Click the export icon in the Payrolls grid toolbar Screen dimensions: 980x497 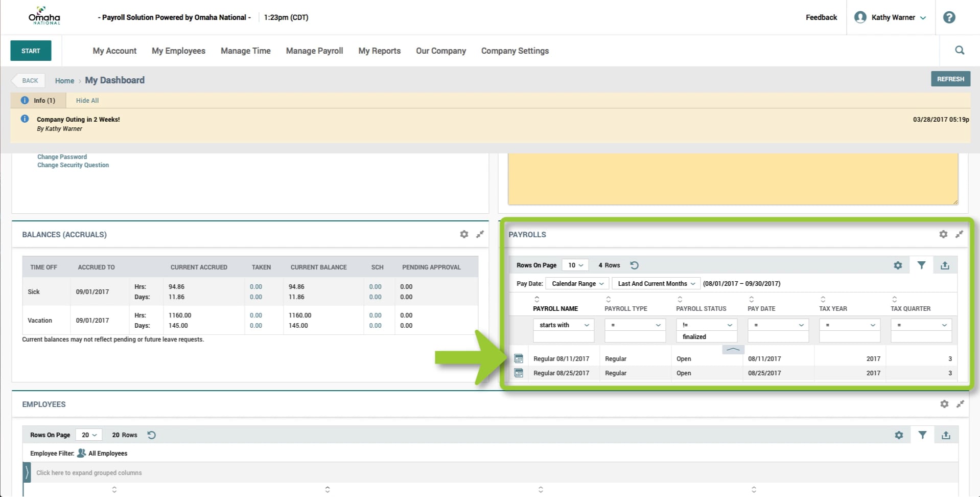(944, 265)
